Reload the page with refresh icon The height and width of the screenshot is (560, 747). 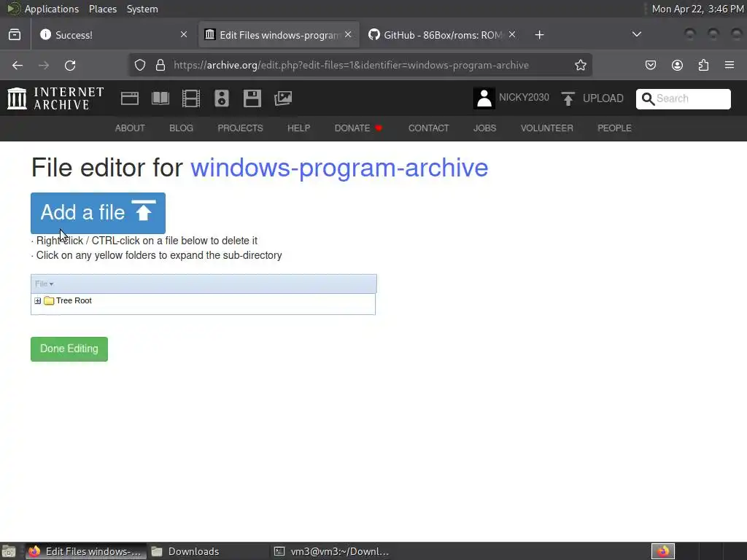point(70,65)
